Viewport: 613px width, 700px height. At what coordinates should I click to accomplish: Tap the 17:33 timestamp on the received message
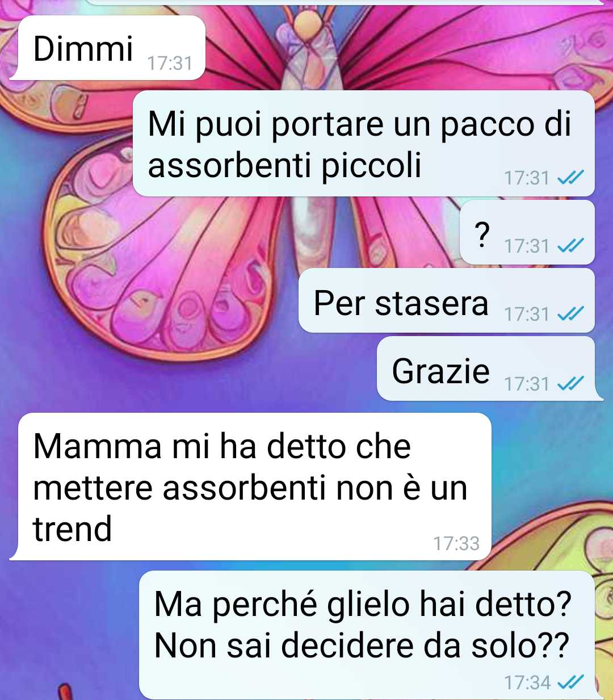[x=456, y=543]
